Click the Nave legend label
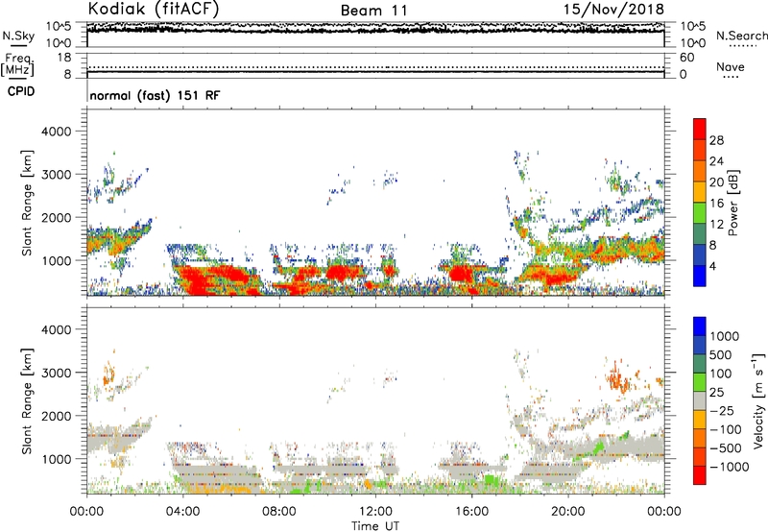Image resolution: width=768 pixels, height=532 pixels. [731, 66]
